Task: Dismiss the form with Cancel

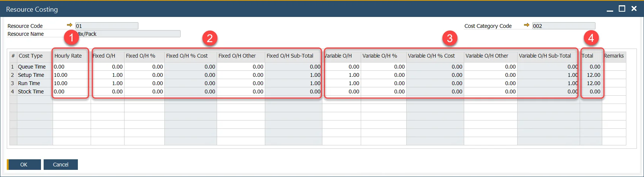Action: point(61,165)
